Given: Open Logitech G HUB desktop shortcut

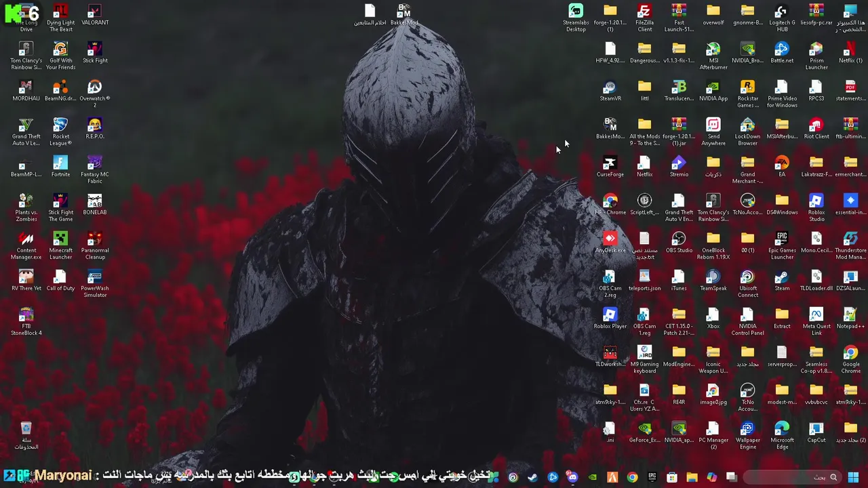Looking at the screenshot, I should point(782,18).
